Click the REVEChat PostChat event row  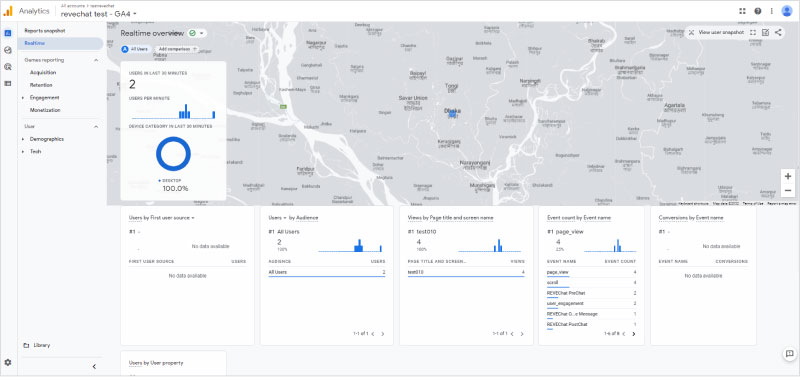click(x=591, y=325)
